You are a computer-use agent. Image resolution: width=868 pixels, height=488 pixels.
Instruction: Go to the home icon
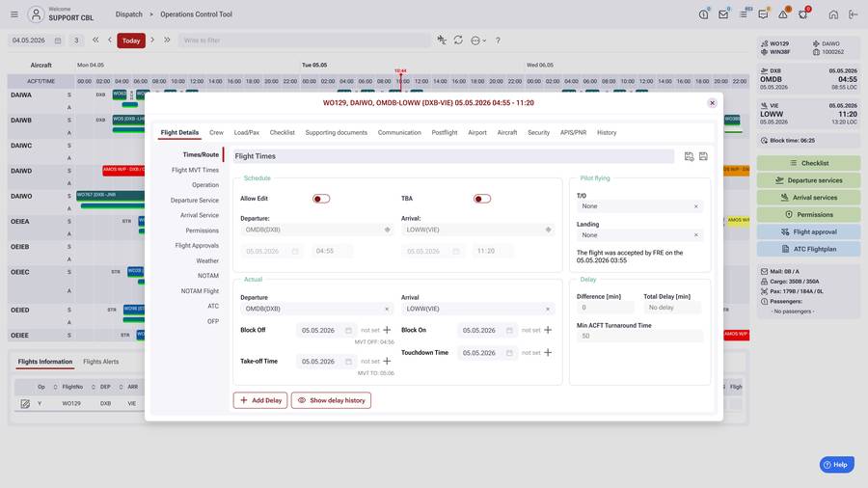click(833, 14)
